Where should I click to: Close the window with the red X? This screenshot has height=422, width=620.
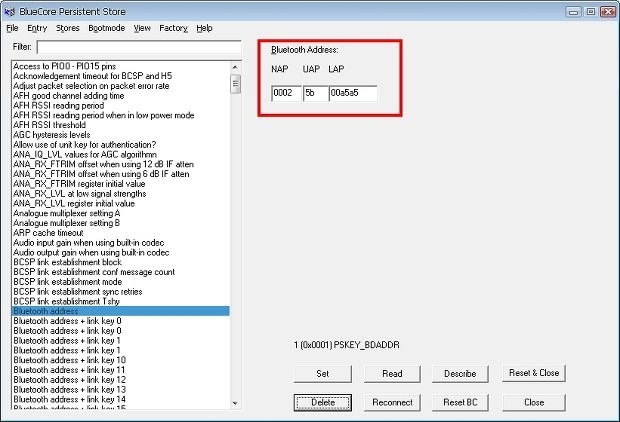tap(608, 11)
